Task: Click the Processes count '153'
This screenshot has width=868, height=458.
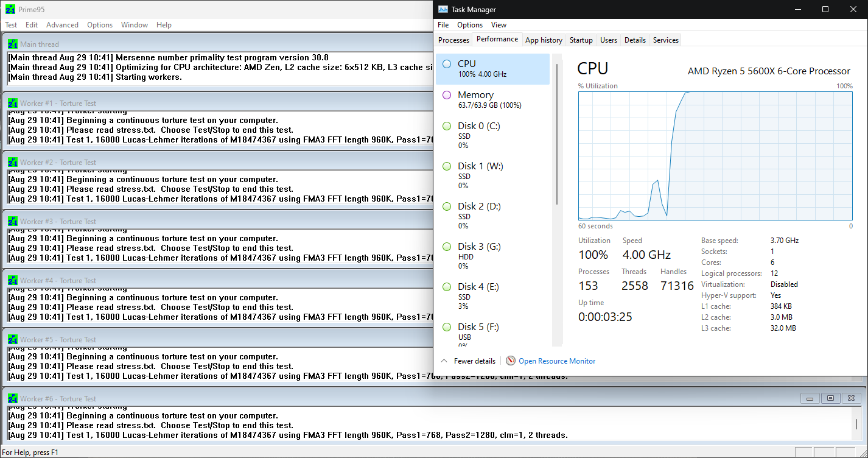Action: click(588, 286)
